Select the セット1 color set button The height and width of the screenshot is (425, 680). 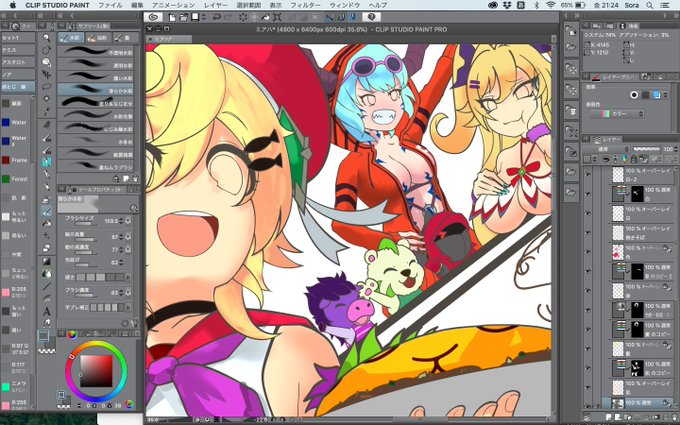[x=17, y=38]
